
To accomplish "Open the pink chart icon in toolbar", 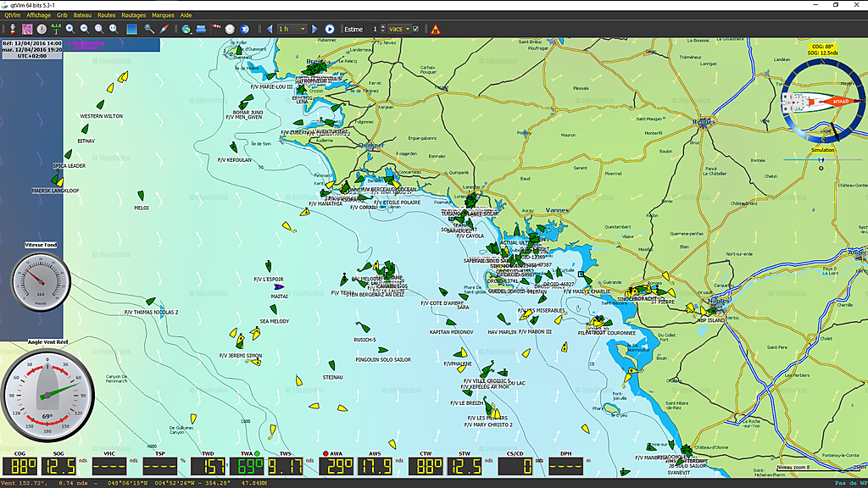I will click(27, 29).
